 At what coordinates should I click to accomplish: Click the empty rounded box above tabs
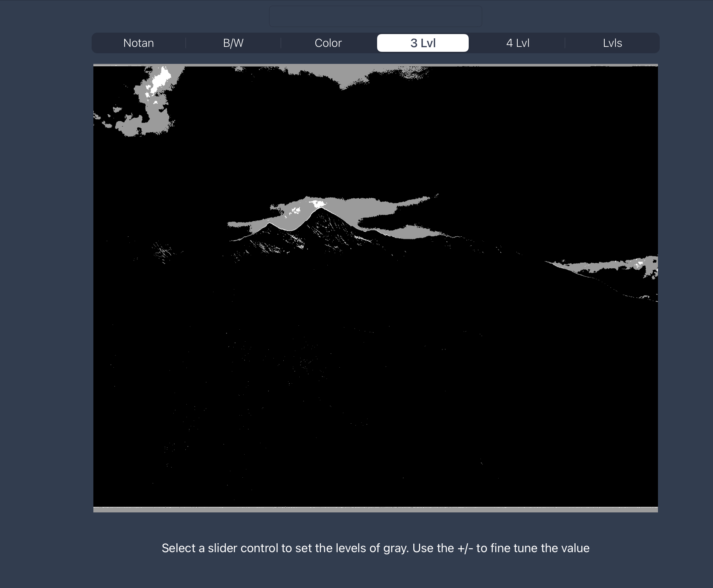(375, 16)
